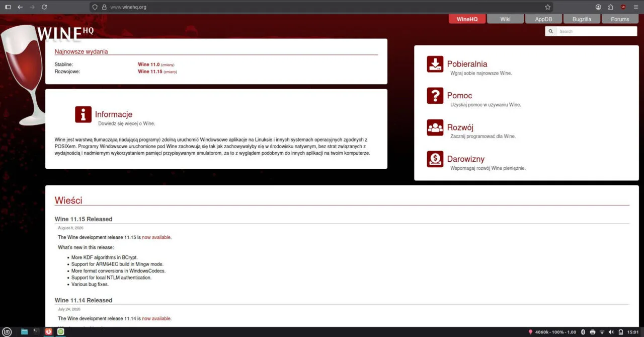The height and width of the screenshot is (337, 644).
Task: Open the browser account profile icon
Action: 598,7
